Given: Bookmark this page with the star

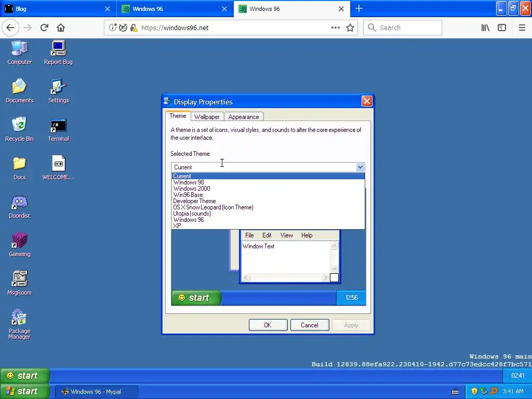Looking at the screenshot, I should point(350,28).
